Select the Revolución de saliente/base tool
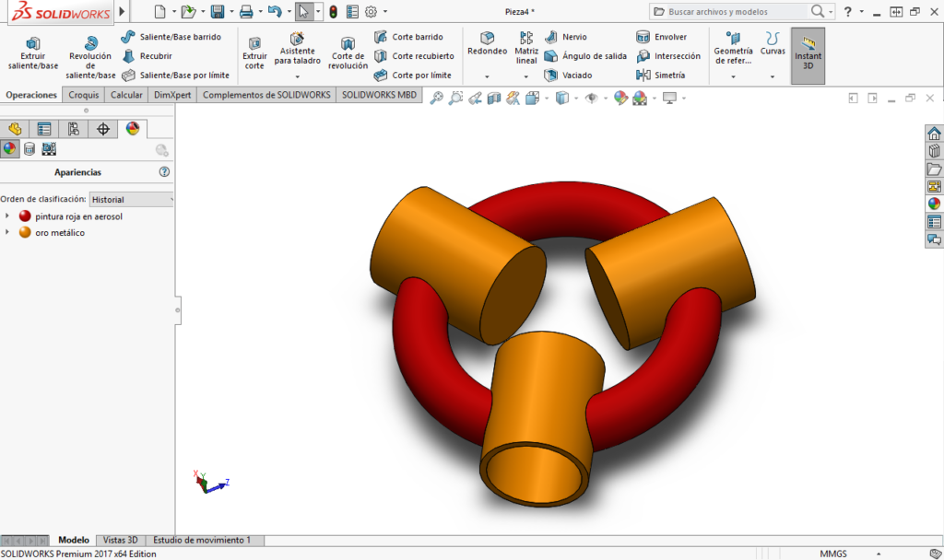This screenshot has height=560, width=944. [90, 57]
